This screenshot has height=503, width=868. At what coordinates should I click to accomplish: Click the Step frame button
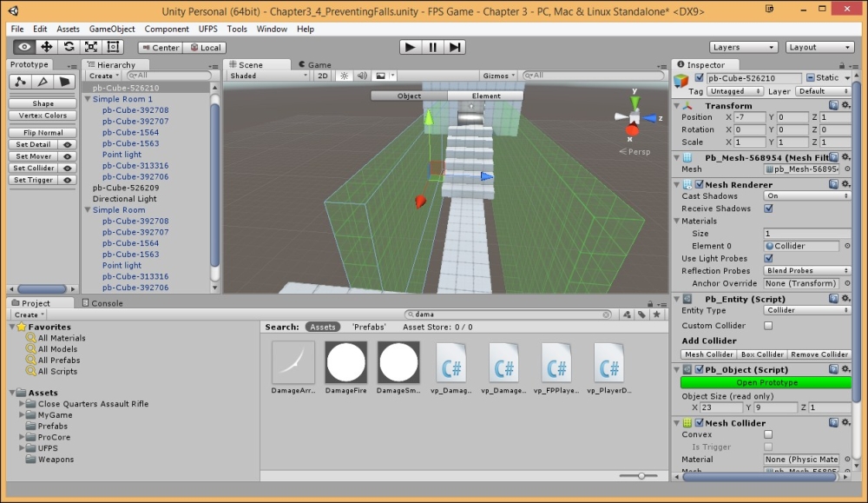[x=455, y=47]
